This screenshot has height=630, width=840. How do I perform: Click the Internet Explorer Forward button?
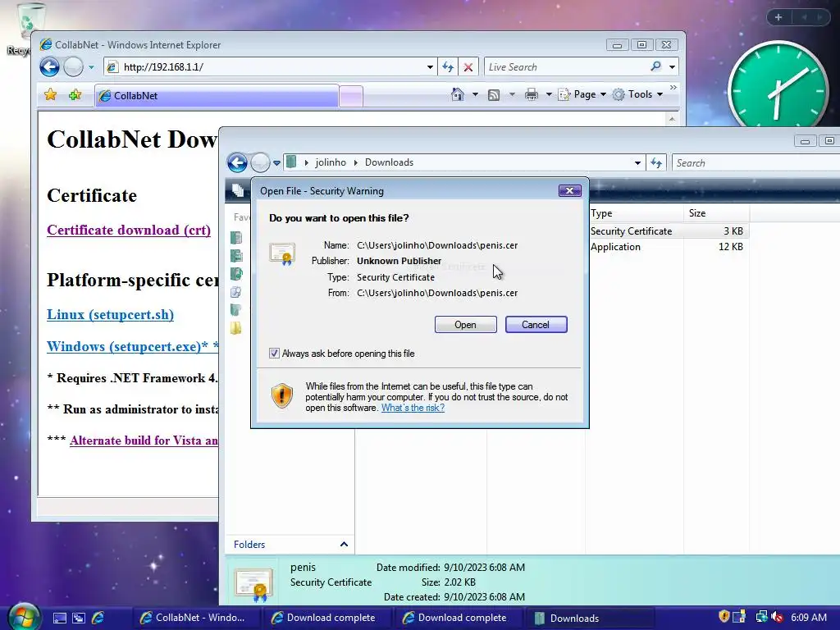(73, 67)
